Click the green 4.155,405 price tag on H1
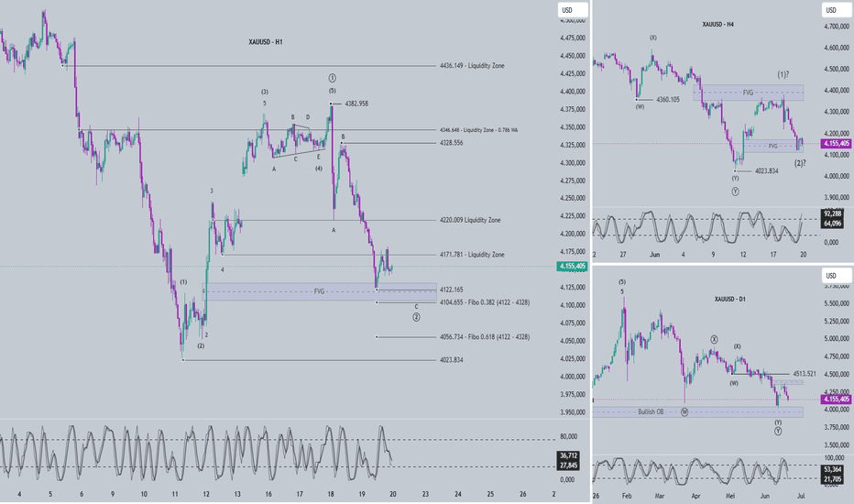Image resolution: width=854 pixels, height=504 pixels. coord(572,267)
